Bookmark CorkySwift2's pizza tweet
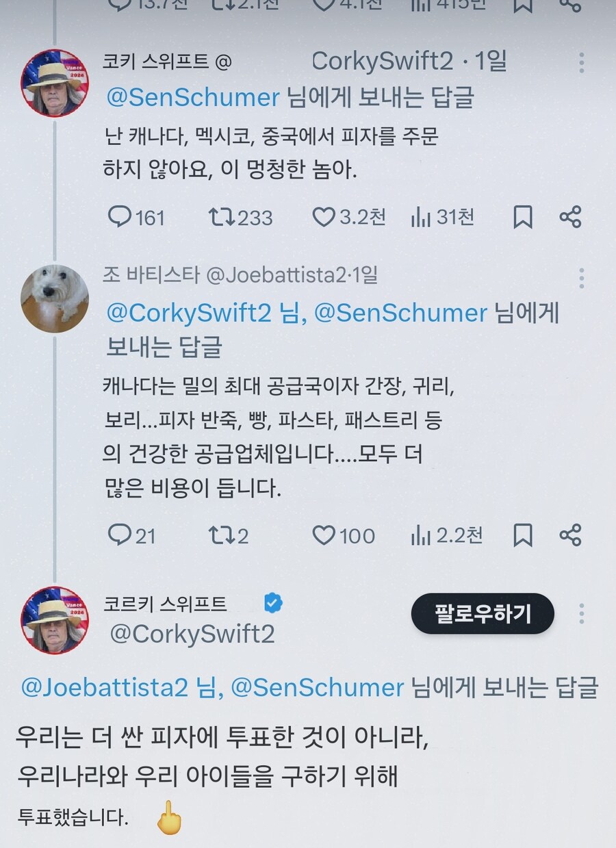The height and width of the screenshot is (848, 616). tap(524, 218)
